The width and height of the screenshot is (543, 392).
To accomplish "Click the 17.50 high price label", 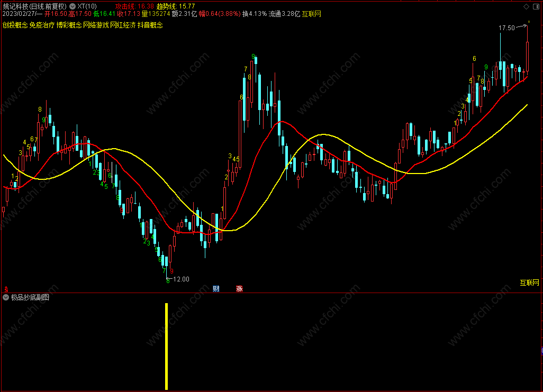I will coord(506,28).
